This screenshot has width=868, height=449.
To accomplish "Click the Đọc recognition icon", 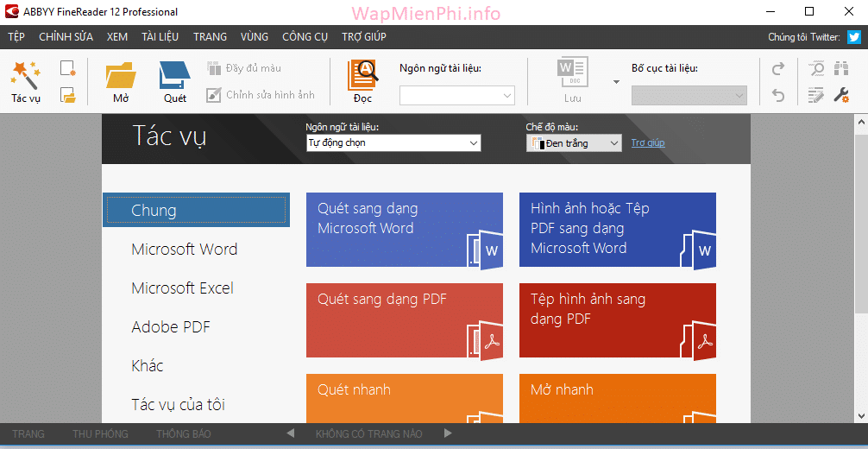I will [x=362, y=75].
